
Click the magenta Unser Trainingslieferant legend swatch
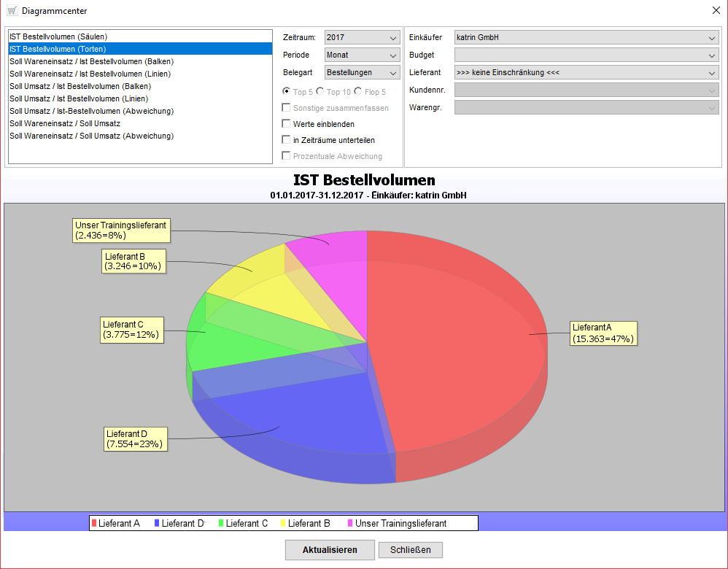coord(350,523)
